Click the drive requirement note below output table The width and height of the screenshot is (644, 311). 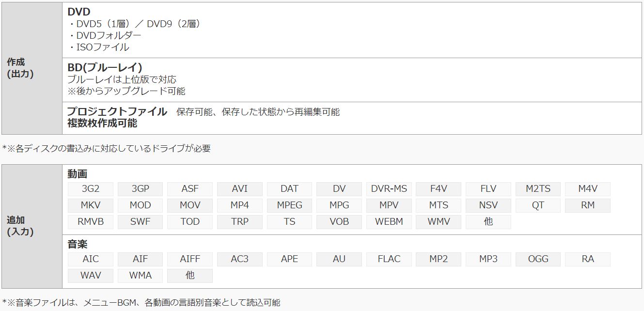click(x=107, y=149)
